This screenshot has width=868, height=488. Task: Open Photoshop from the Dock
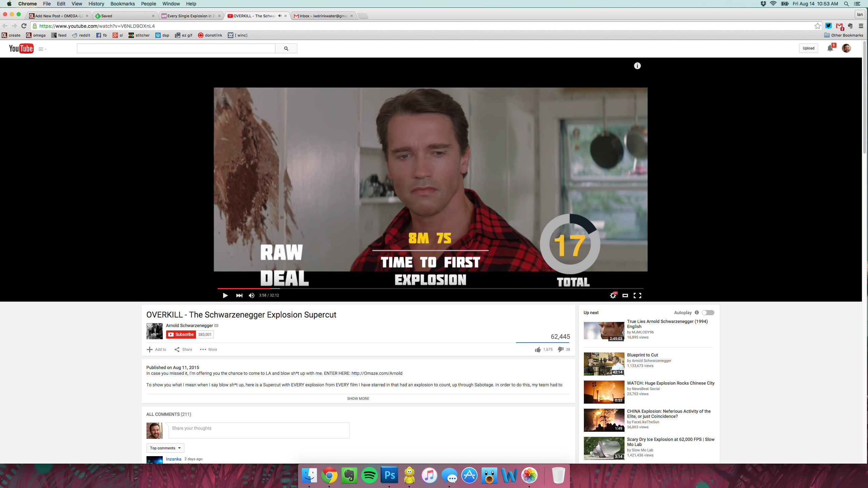click(x=389, y=475)
